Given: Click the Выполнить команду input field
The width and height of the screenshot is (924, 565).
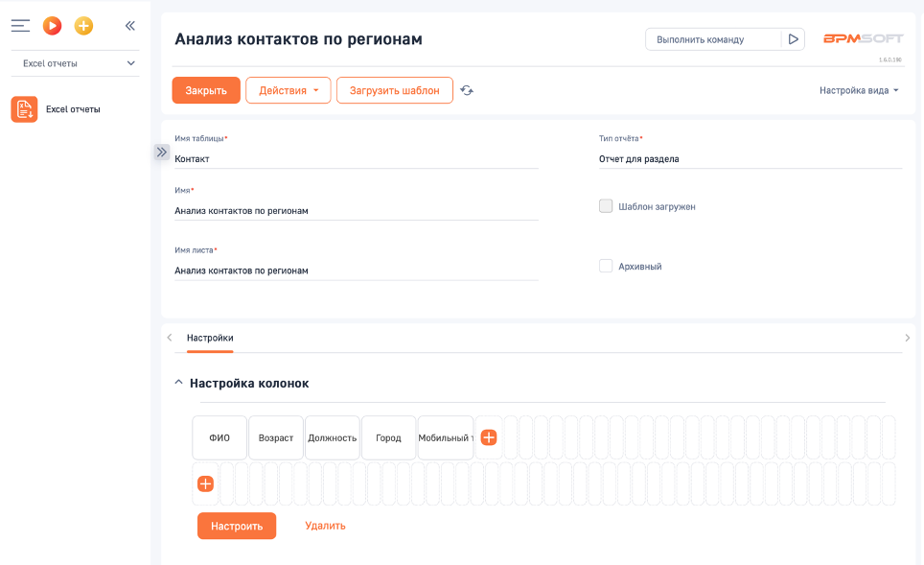Looking at the screenshot, I should click(x=712, y=39).
